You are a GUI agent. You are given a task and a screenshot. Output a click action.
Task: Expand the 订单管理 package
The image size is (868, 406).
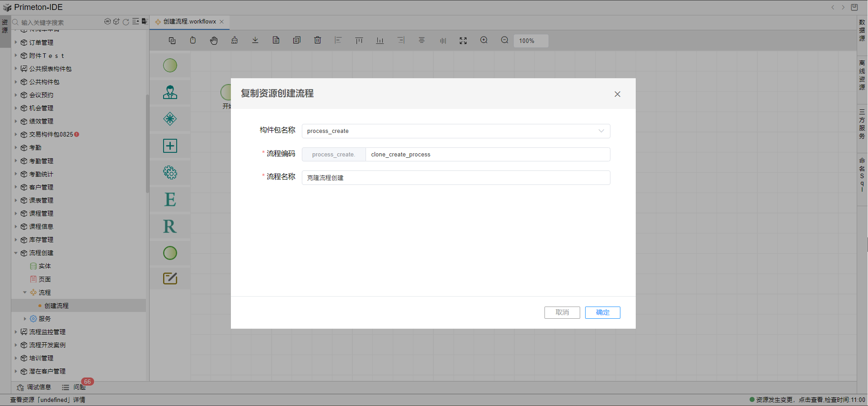pos(16,42)
